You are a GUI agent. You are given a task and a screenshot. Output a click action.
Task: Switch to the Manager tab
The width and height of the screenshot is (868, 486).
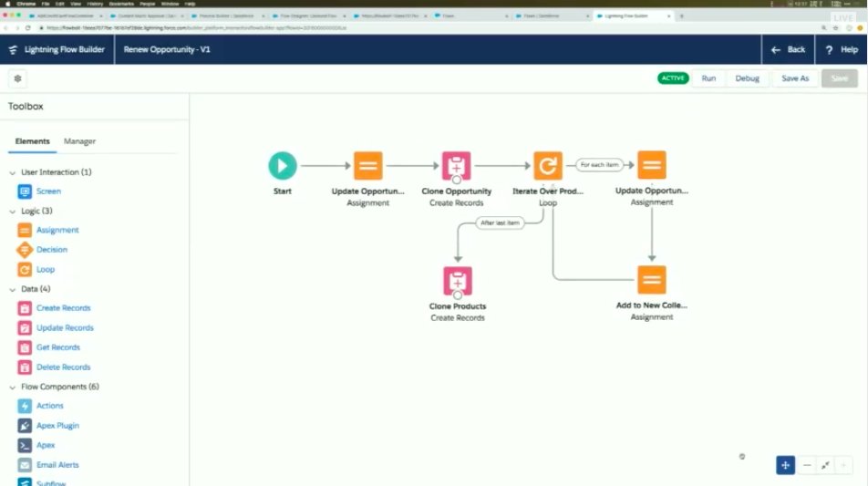coord(79,141)
